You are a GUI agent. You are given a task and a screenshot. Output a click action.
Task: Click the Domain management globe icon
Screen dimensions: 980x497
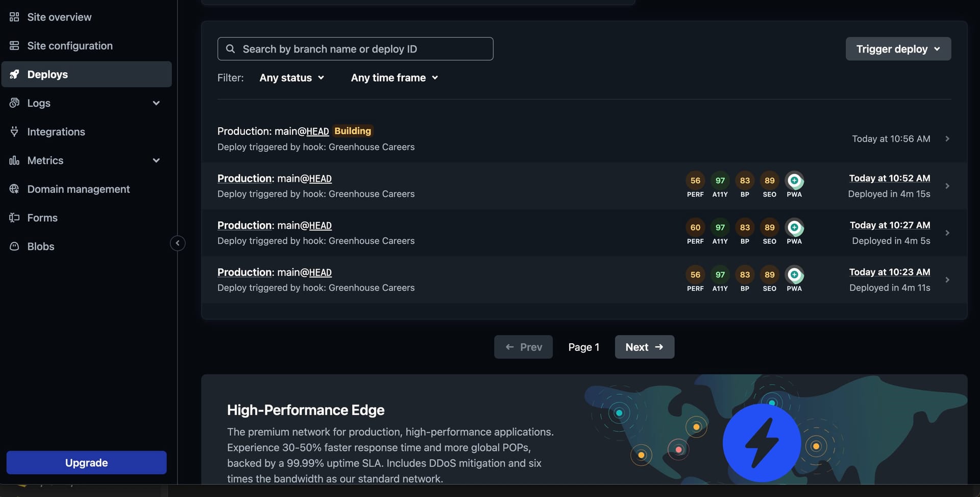click(x=14, y=189)
